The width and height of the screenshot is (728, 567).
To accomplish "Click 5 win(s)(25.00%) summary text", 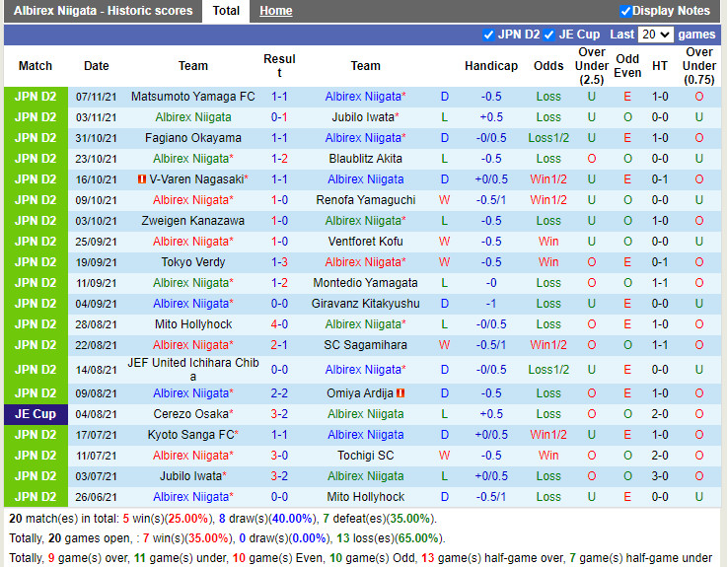I will tap(169, 519).
